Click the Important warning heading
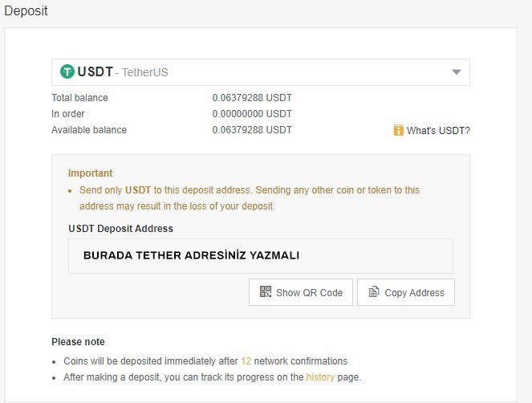The height and width of the screenshot is (403, 532). tap(90, 173)
